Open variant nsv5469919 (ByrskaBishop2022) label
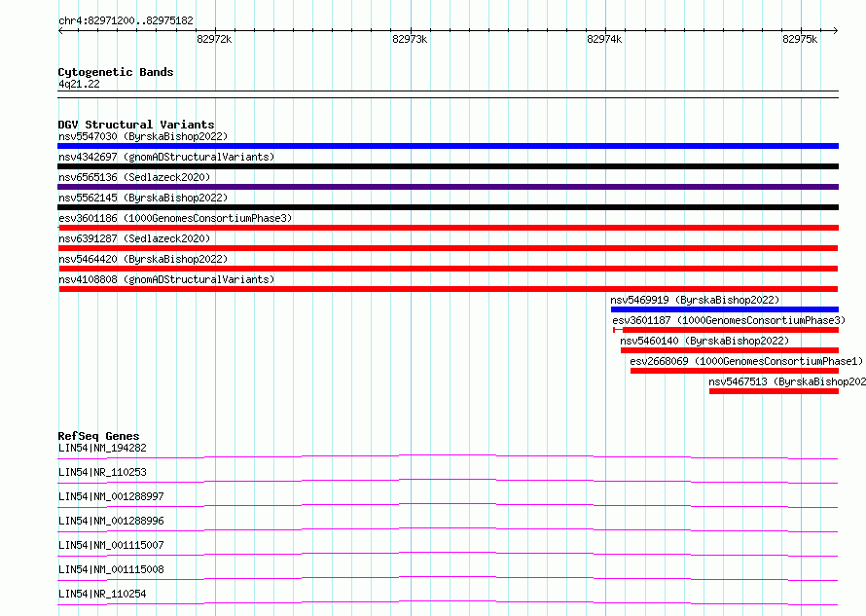Viewport: 866px width, 616px height. pos(695,300)
